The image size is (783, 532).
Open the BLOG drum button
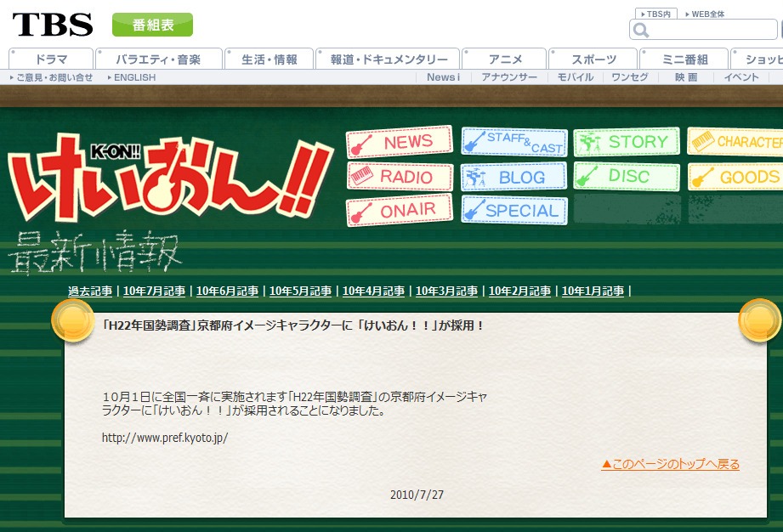(513, 177)
